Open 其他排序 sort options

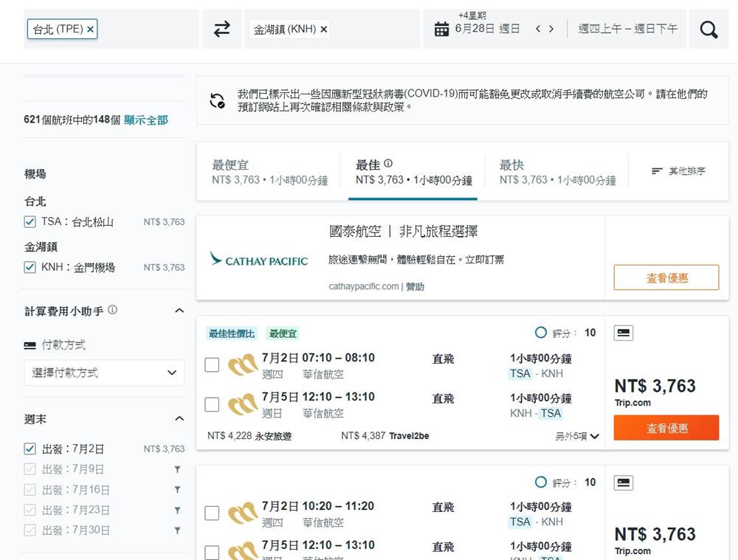pos(678,171)
